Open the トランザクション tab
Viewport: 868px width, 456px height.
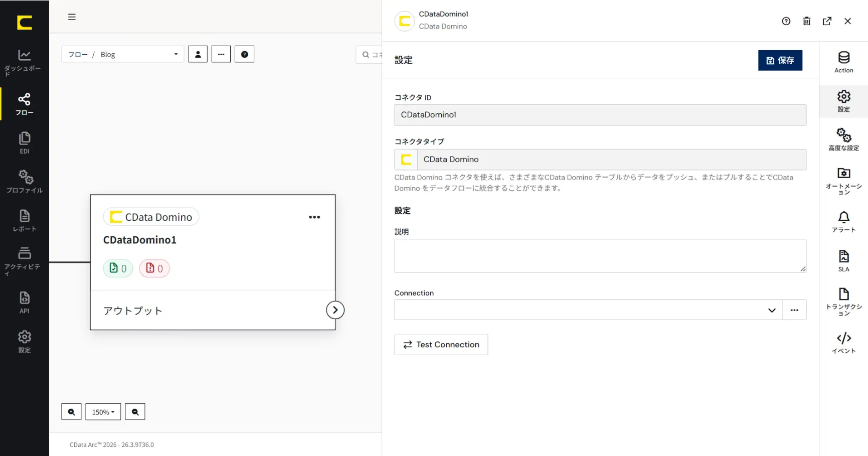[843, 302]
